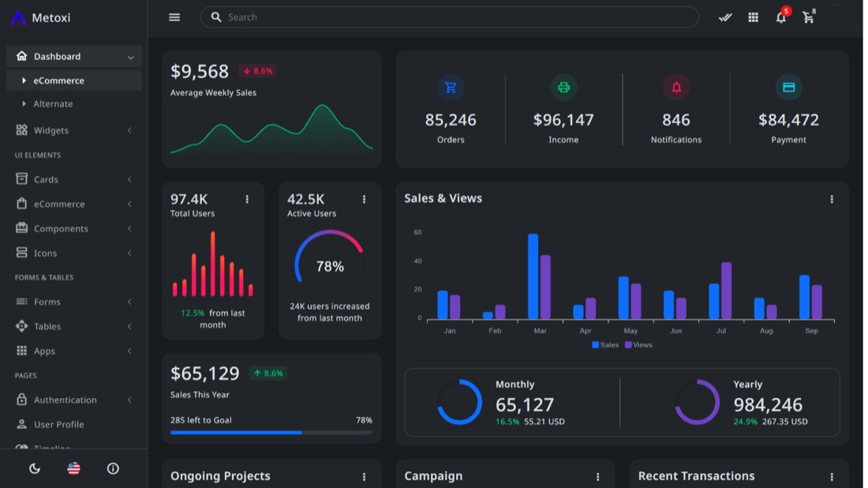Image resolution: width=868 pixels, height=488 pixels.
Task: Click the info icon at the sidebar bottom
Action: (x=113, y=468)
